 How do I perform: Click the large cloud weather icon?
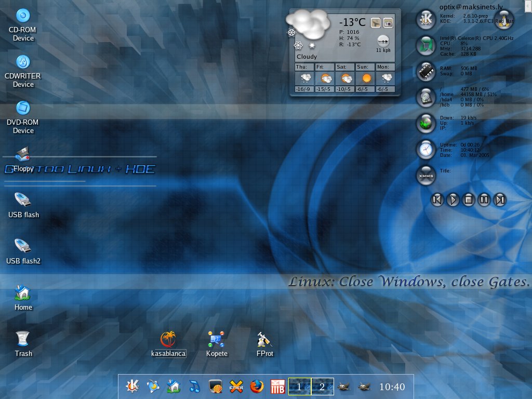coord(308,24)
